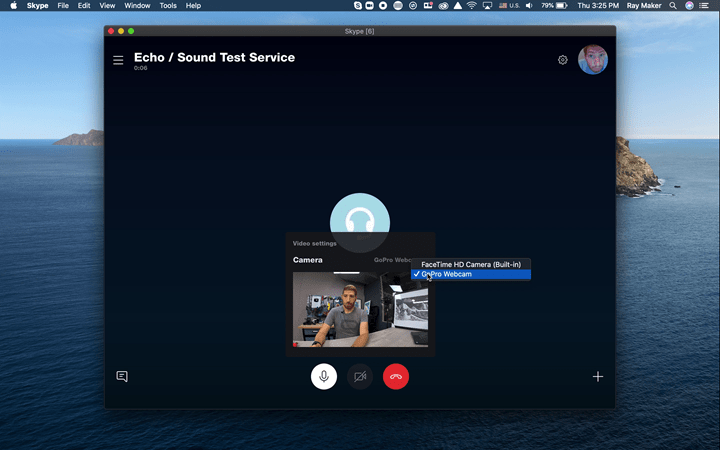Image resolution: width=720 pixels, height=450 pixels.
Task: Click the camera preview thumbnail
Action: click(360, 309)
